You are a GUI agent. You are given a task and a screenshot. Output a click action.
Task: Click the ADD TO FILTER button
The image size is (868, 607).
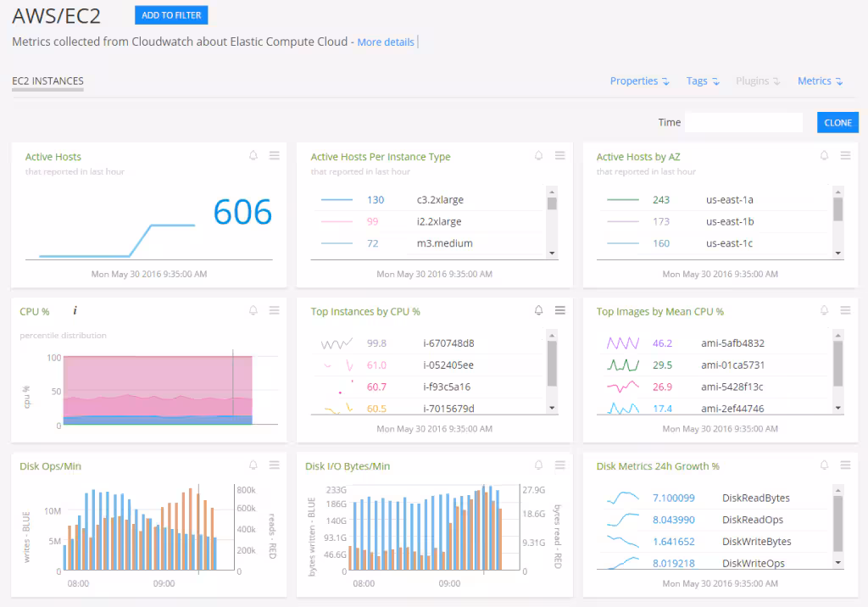(x=170, y=14)
